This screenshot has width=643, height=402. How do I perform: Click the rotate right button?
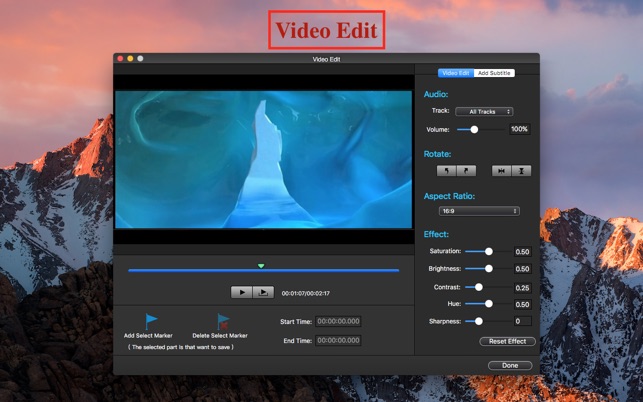467,171
